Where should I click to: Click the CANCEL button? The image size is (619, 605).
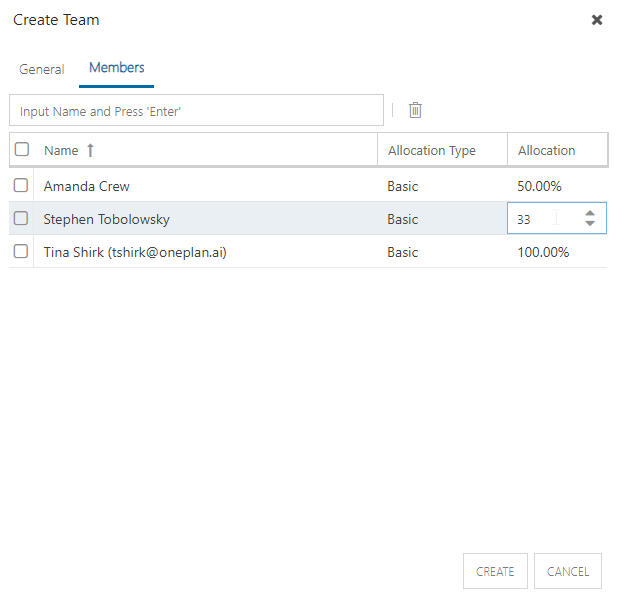[568, 571]
